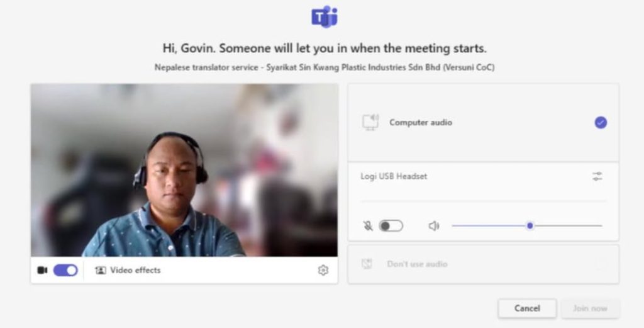Enable the microphone toggle switch
Screen dimensions: 644x328
pyautogui.click(x=391, y=225)
